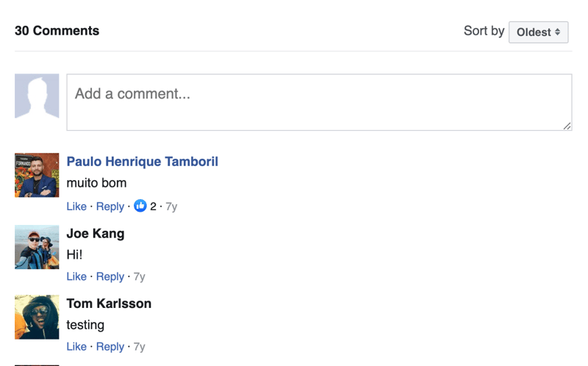Click the Add a comment text box

(x=319, y=102)
